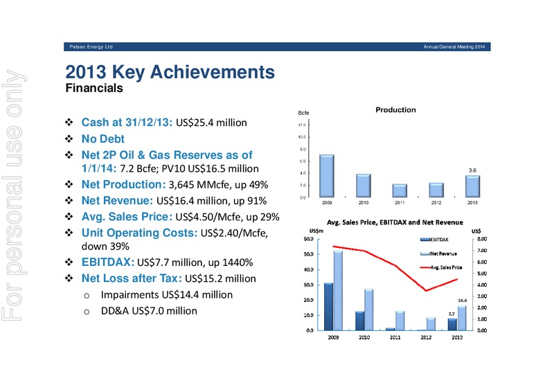
Task: Select the 'Net Production:' label
Action: (123, 184)
